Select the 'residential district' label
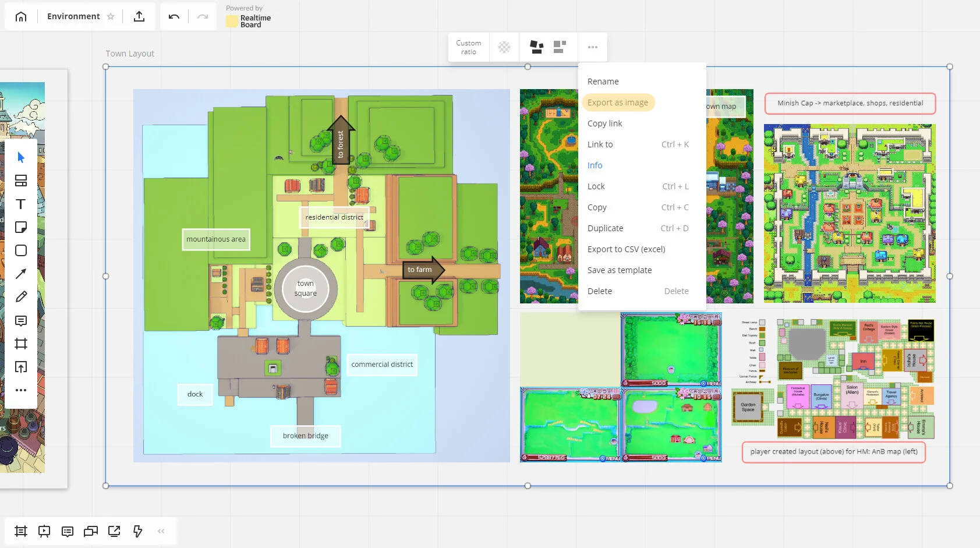 pos(334,217)
